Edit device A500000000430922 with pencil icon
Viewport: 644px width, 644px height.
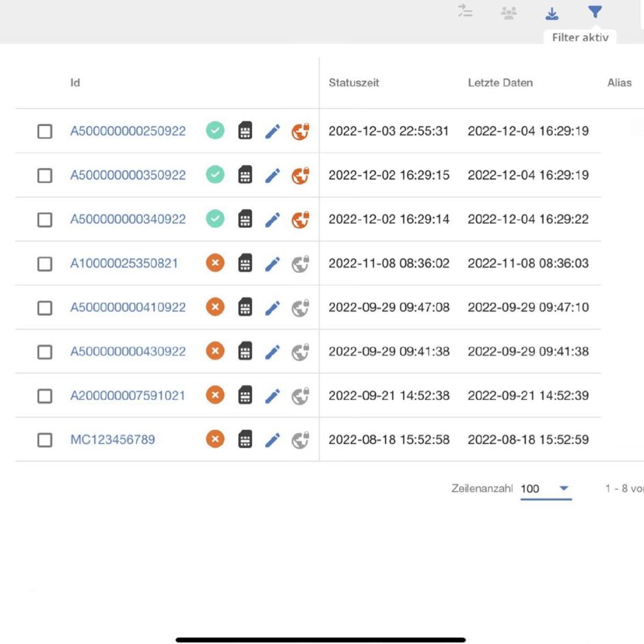(272, 351)
